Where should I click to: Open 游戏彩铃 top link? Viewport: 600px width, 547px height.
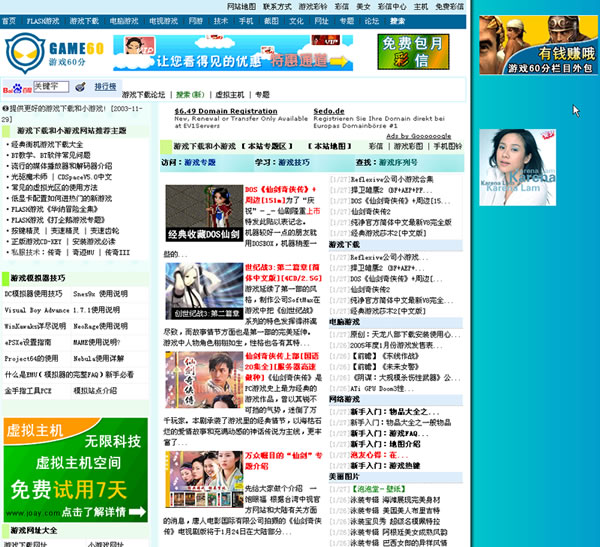[313, 7]
